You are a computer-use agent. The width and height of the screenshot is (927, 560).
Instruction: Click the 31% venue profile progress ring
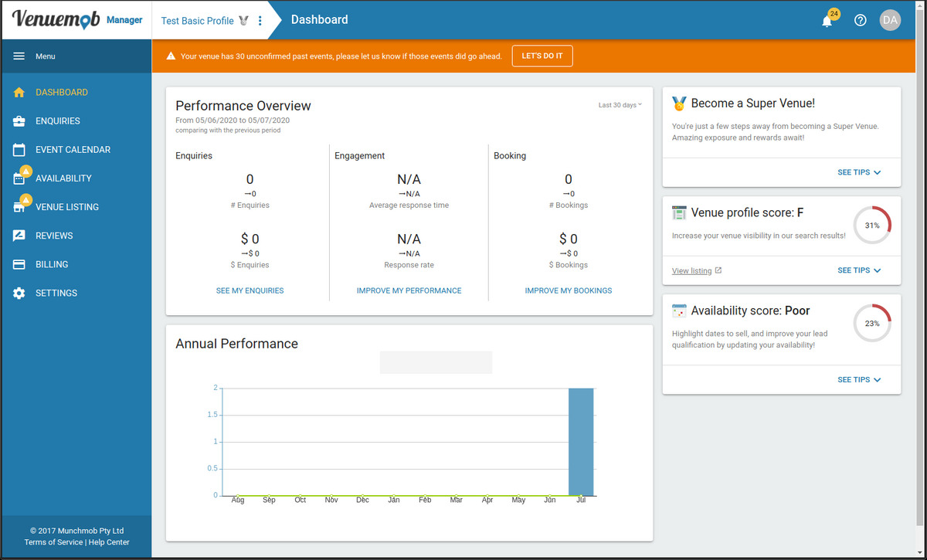pyautogui.click(x=872, y=226)
